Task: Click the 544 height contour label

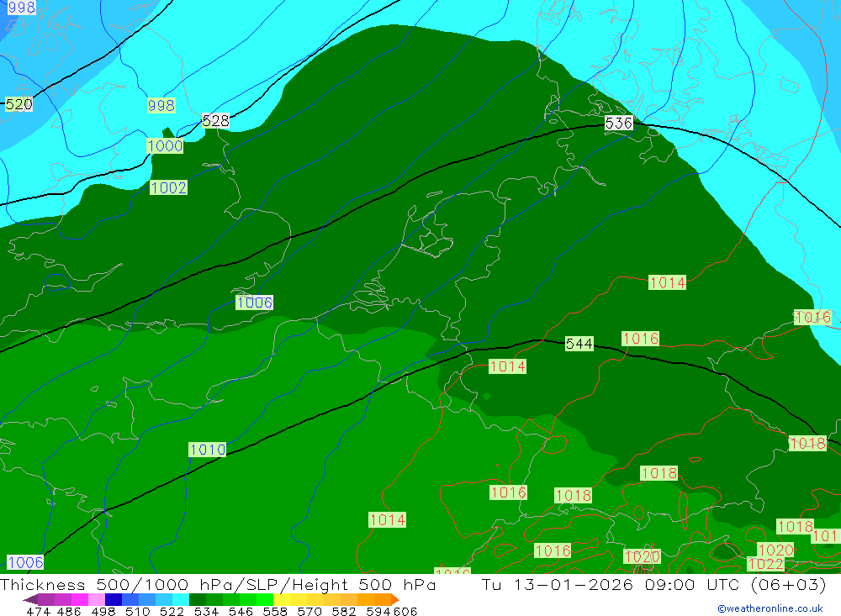Action: [579, 344]
